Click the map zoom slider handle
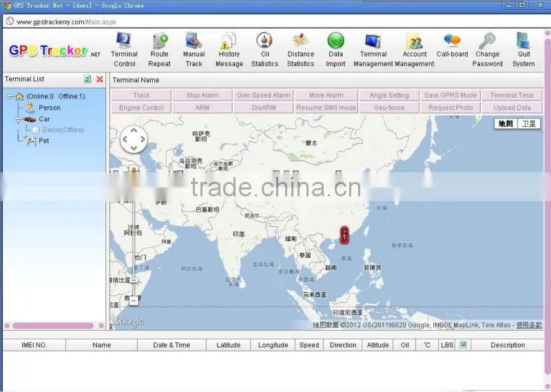Screen dimensions: 551x392 134,280
